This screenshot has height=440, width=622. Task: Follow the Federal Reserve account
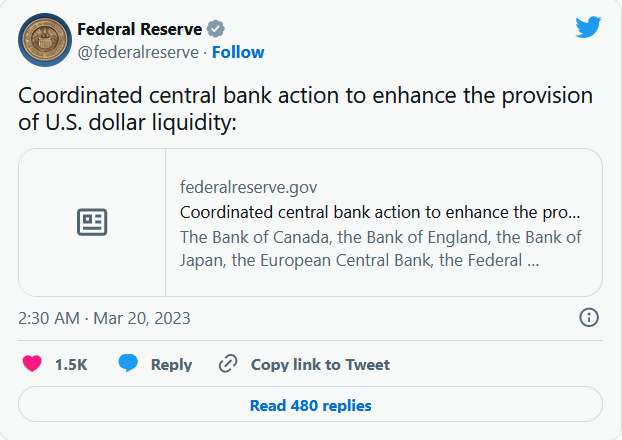[238, 52]
